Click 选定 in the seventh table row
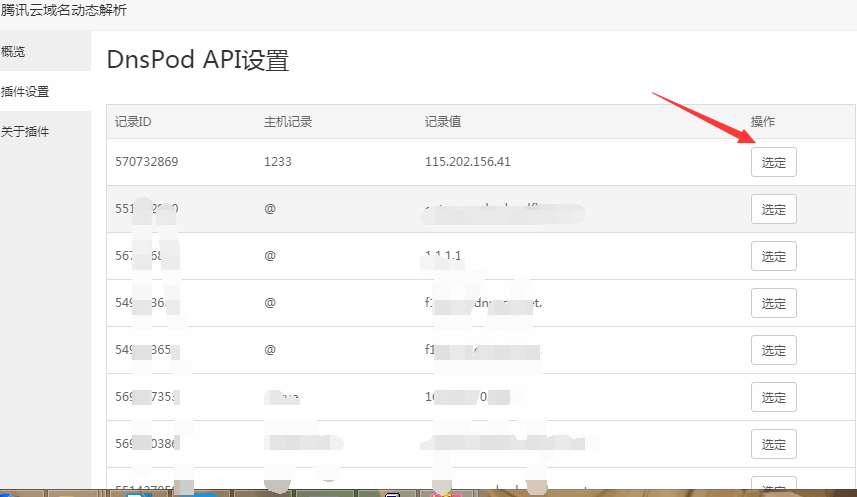Viewport: 857px width, 497px height. (773, 445)
